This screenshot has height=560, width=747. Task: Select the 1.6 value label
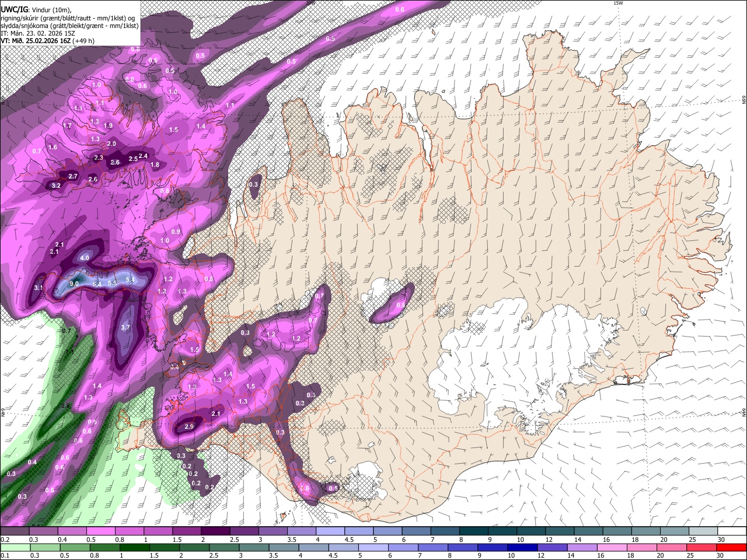click(x=53, y=147)
